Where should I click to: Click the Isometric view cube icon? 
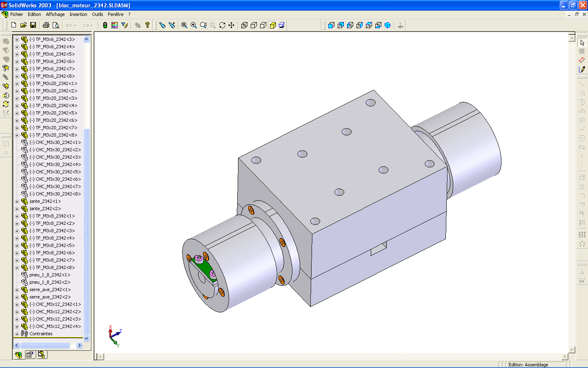coord(388,25)
